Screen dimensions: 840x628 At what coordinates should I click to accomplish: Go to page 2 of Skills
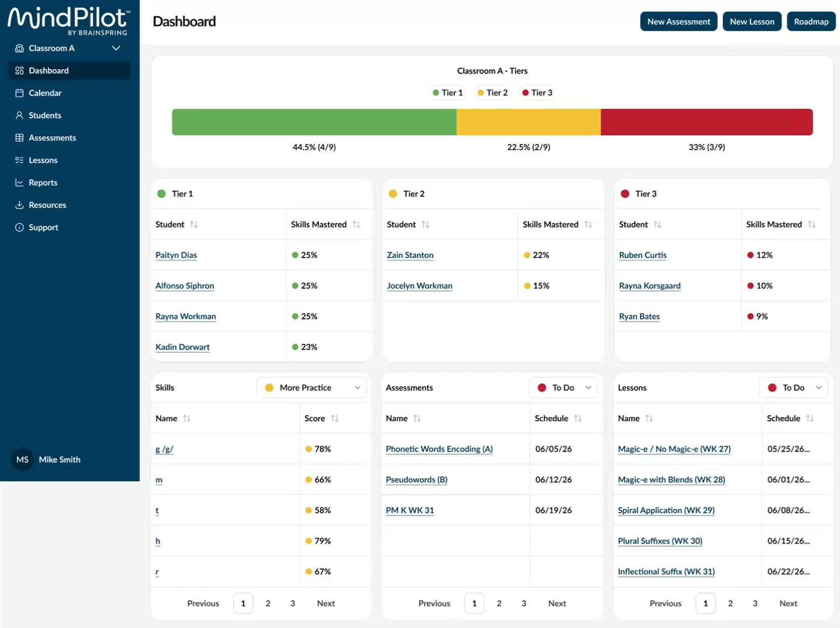point(268,603)
